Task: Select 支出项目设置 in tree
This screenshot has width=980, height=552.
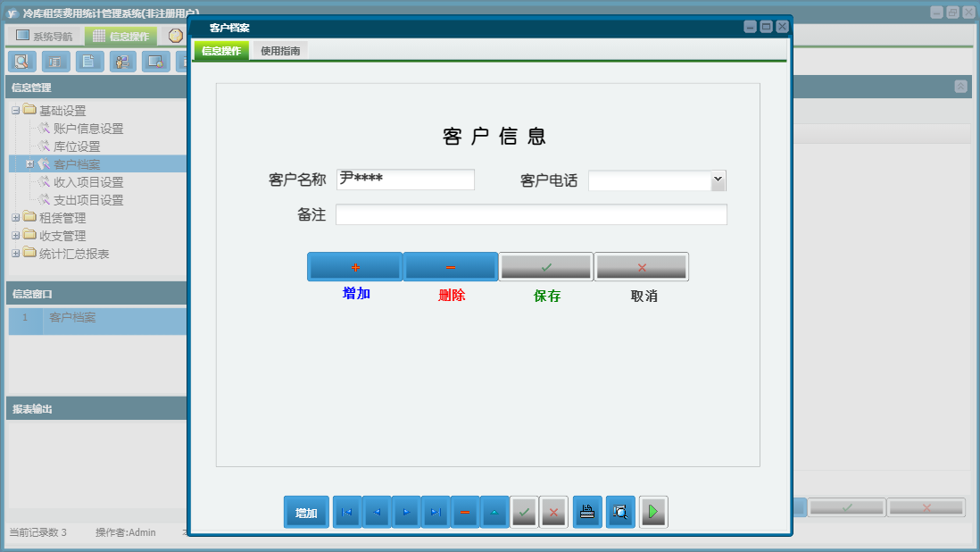Action: (x=88, y=200)
